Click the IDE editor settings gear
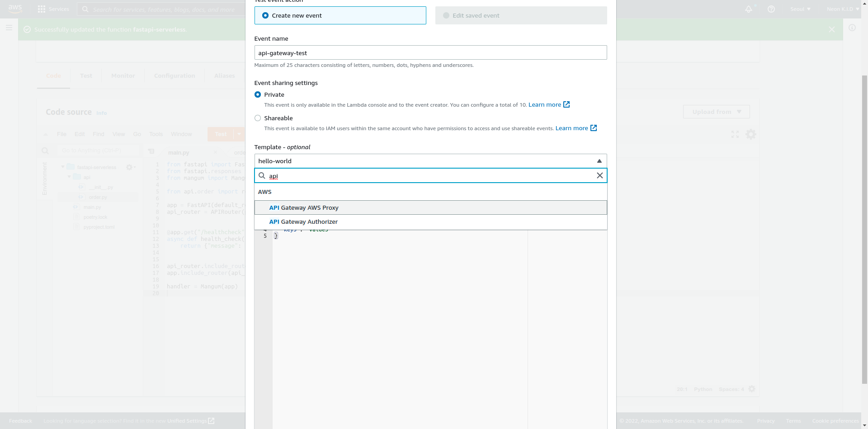The image size is (868, 429). [751, 134]
